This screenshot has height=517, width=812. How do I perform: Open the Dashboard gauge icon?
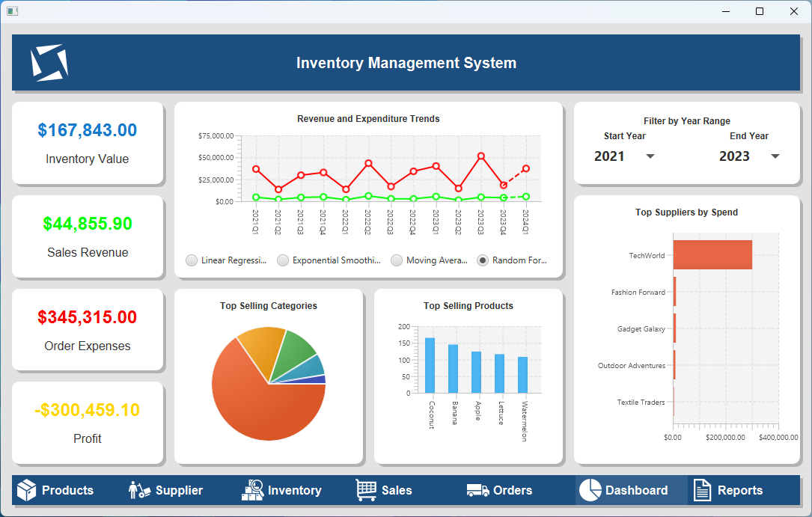[x=592, y=490]
